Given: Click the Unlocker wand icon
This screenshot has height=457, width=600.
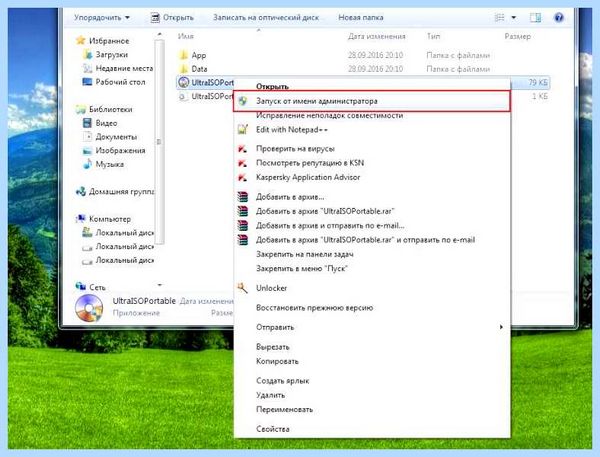Looking at the screenshot, I should tap(243, 288).
